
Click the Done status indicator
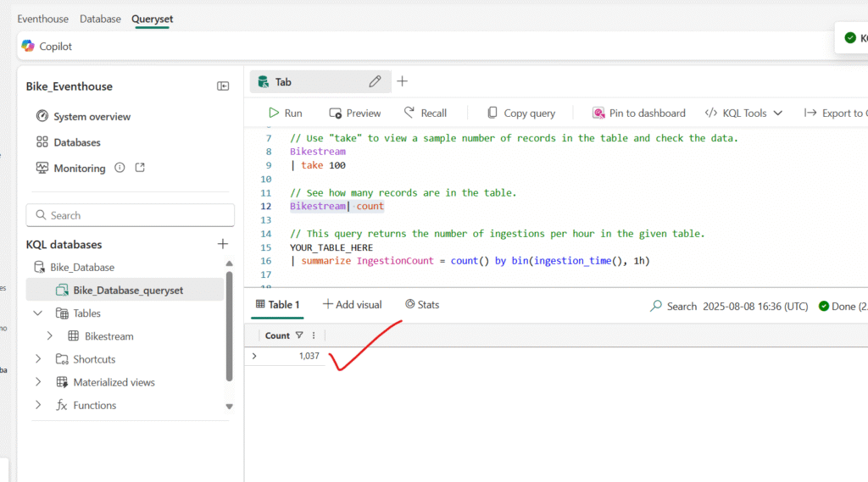coord(843,306)
